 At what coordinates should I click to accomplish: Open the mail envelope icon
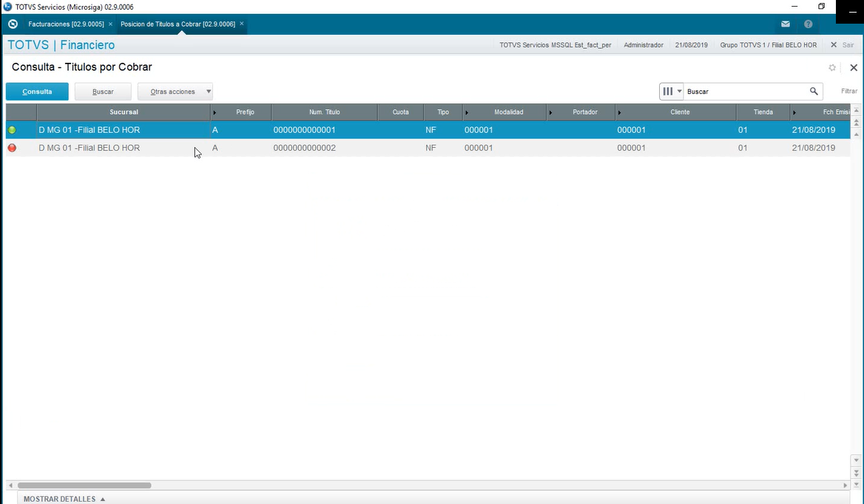pyautogui.click(x=785, y=24)
